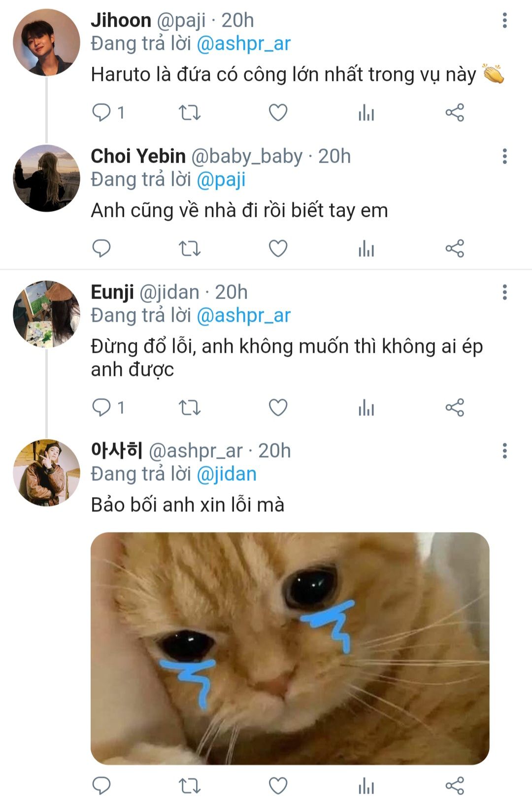
Task: Like Choi Yebin's reply
Action: pos(278,248)
